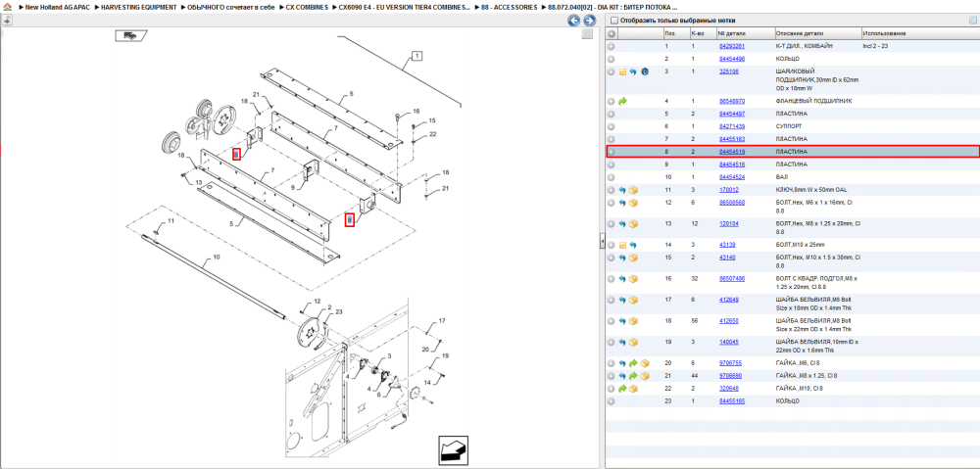The height and width of the screenshot is (469, 980).
Task: Open the note icon for part 325106
Action: pyautogui.click(x=622, y=71)
